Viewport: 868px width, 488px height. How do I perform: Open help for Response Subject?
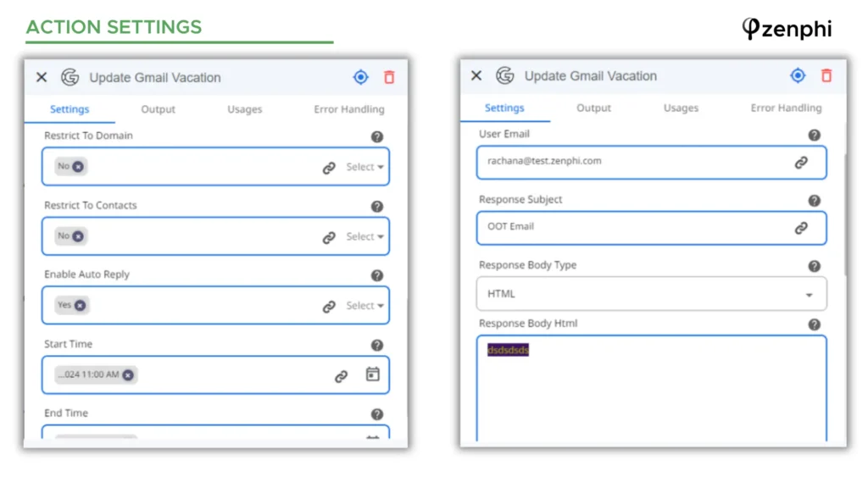pyautogui.click(x=815, y=200)
